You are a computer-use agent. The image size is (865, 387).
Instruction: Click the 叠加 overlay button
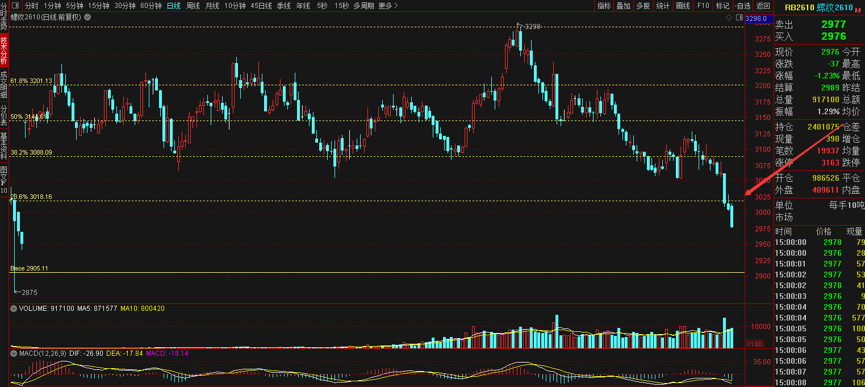[623, 6]
